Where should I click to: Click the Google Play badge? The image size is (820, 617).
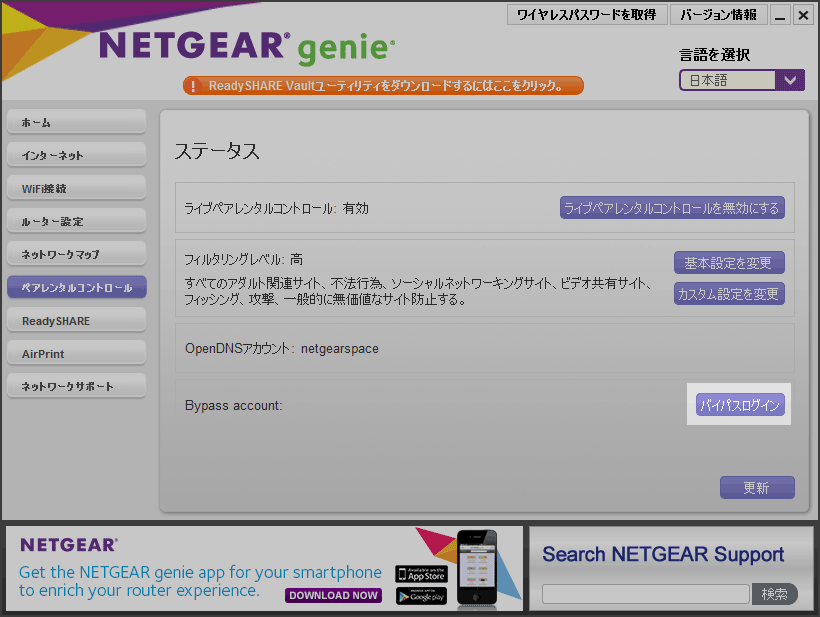click(421, 596)
